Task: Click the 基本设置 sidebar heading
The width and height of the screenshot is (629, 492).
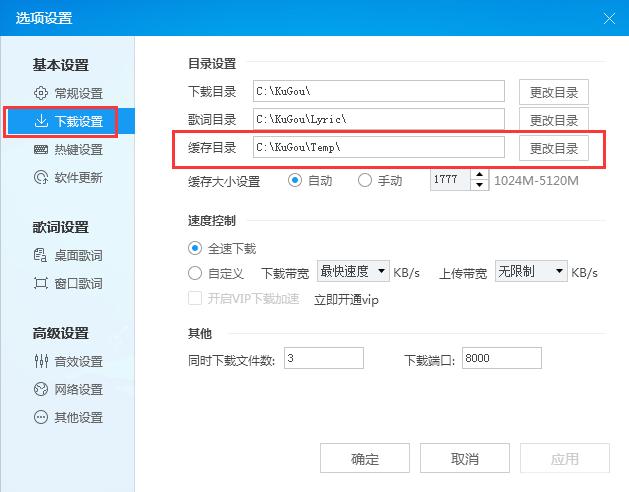Action: (x=61, y=65)
